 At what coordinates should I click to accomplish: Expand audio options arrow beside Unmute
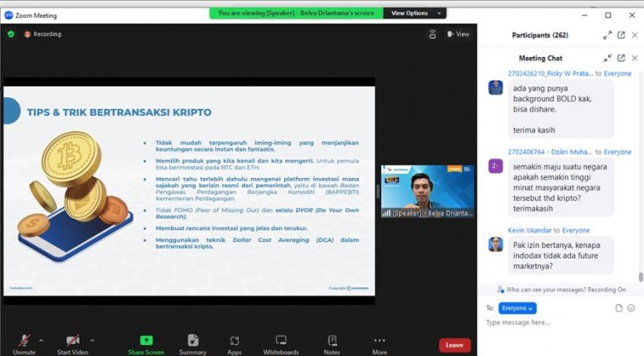[x=41, y=340]
